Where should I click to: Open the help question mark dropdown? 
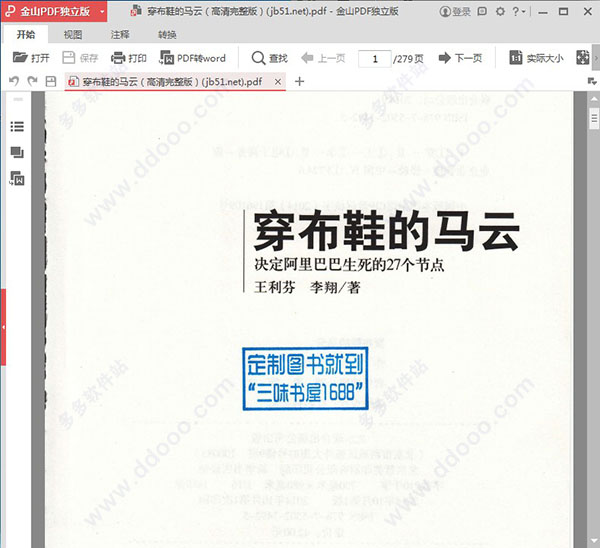coord(518,11)
